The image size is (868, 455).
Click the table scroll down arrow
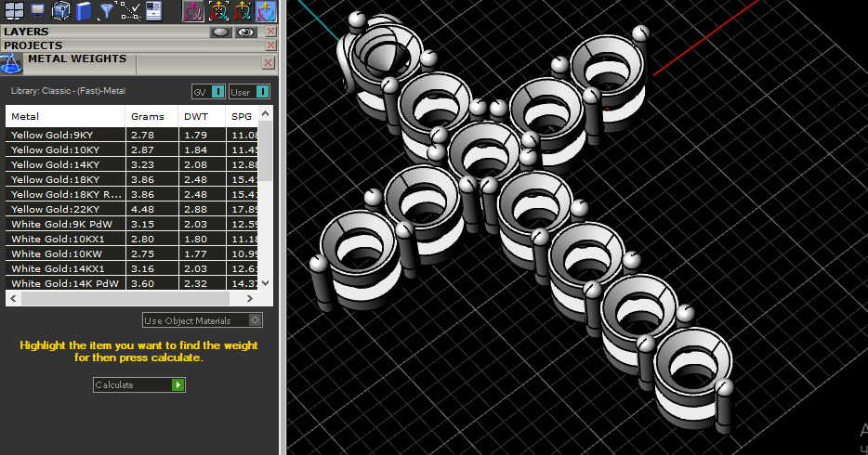(x=265, y=283)
